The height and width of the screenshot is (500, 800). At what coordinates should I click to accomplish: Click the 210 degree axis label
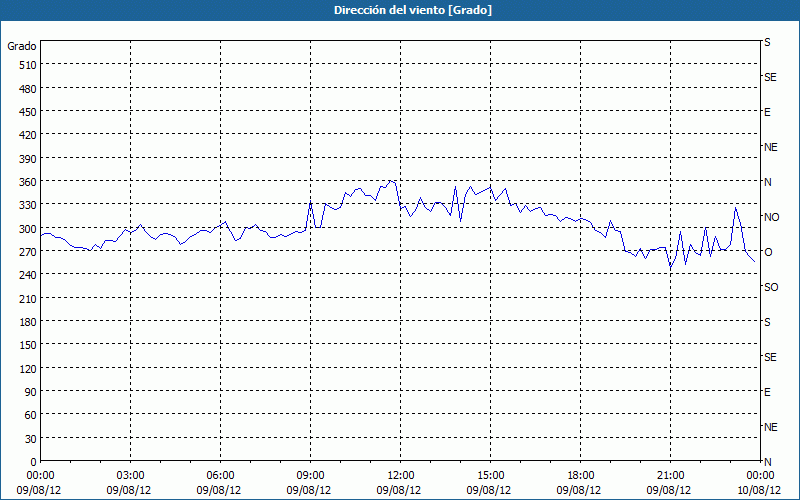[x=28, y=299]
